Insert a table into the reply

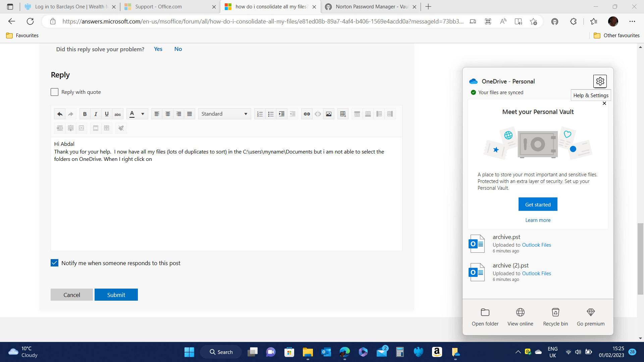(x=343, y=114)
